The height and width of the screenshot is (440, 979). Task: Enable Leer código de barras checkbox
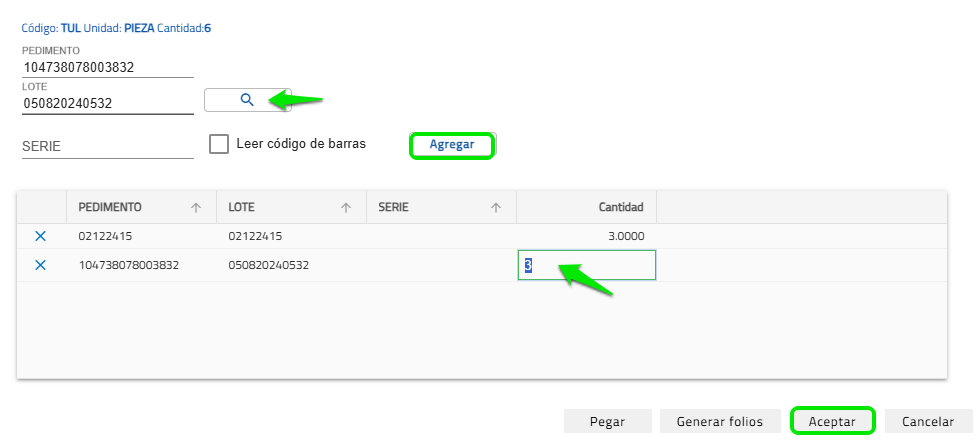(219, 144)
